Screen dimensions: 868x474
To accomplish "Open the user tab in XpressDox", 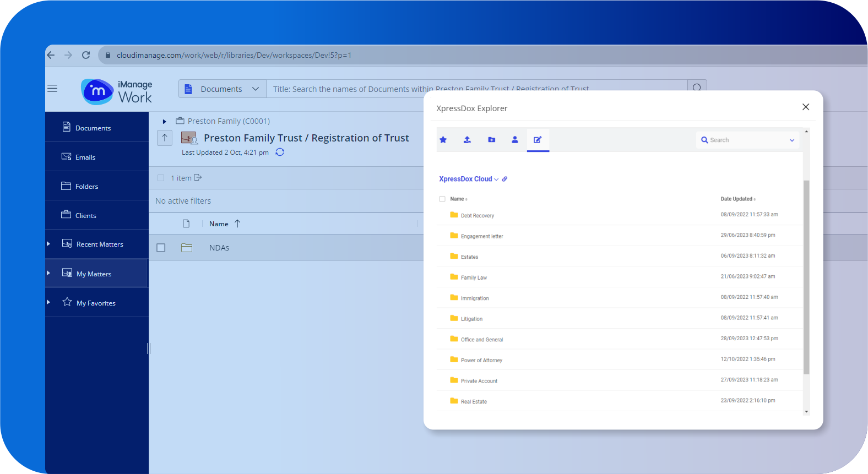I will point(515,140).
